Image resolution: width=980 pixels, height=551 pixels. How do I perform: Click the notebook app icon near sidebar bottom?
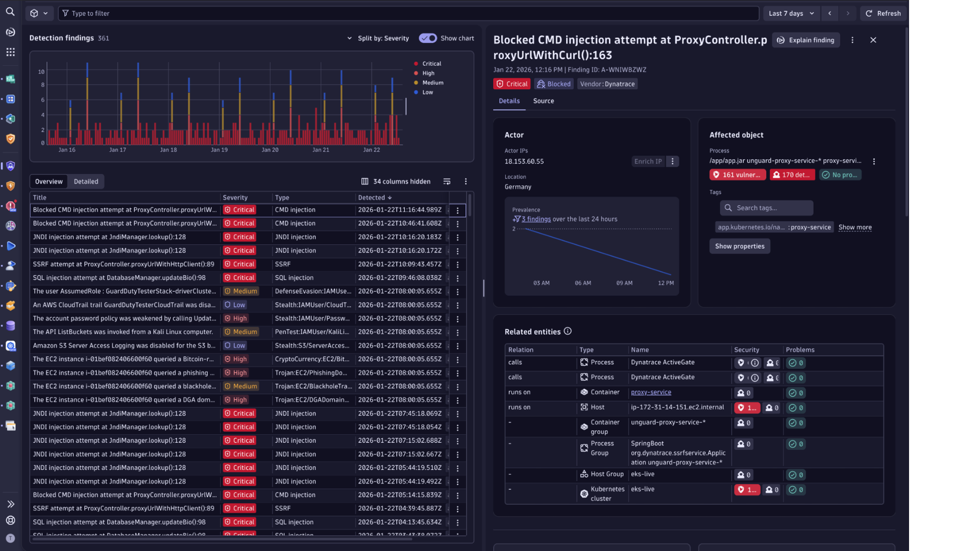tap(10, 426)
